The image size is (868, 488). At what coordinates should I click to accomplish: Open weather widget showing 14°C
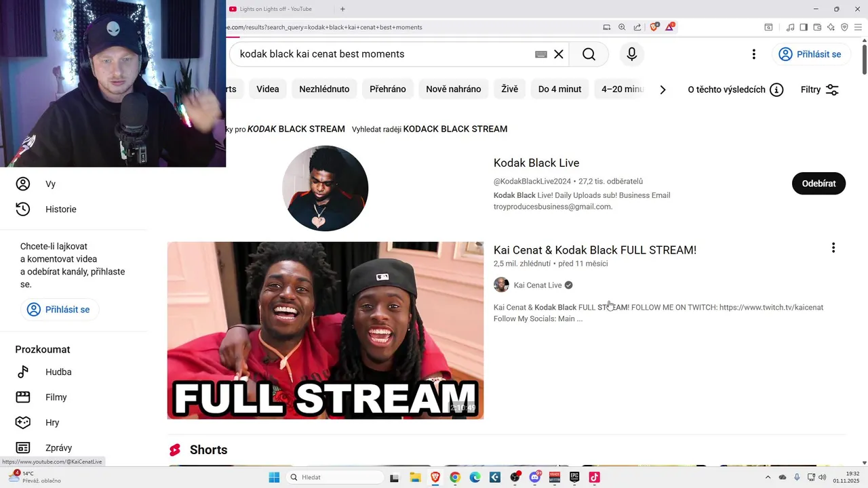coord(36,477)
